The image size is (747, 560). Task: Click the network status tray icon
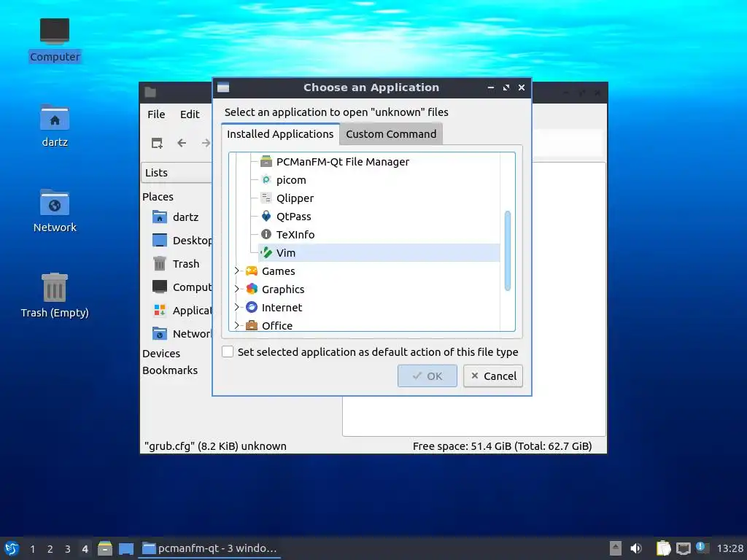click(x=683, y=548)
